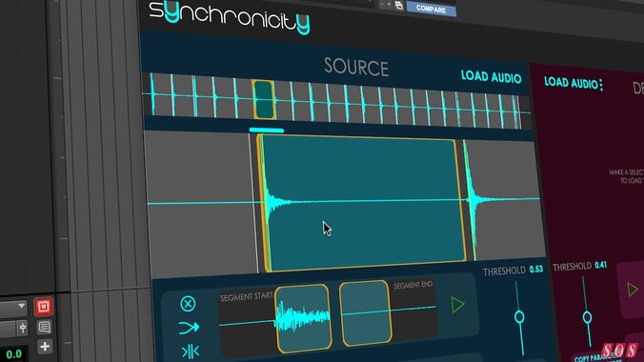The height and width of the screenshot is (362, 644).
Task: Click Load Audio in the Source panel
Action: (491, 76)
